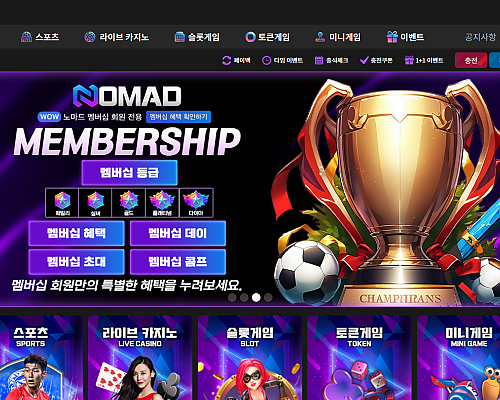Click the red 충전 button
Viewport: 500px width, 400px height.
(471, 60)
